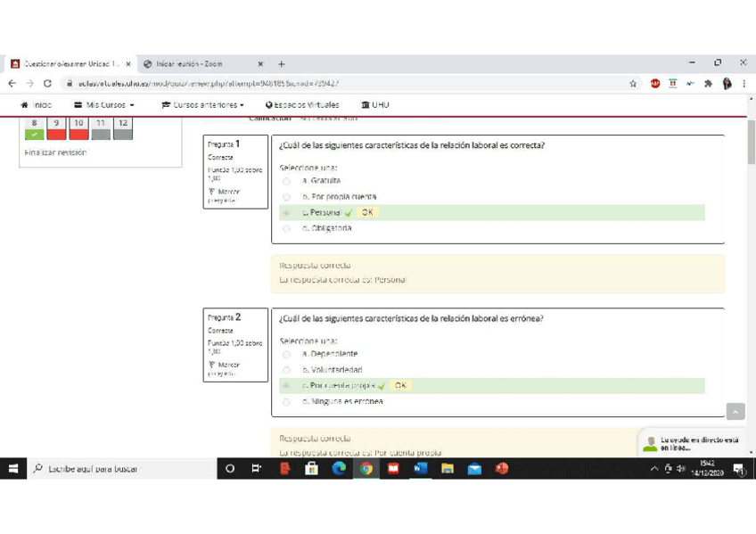The height and width of the screenshot is (534, 756).
Task: Expand the Mis Cursos dropdown menu
Action: 104,105
